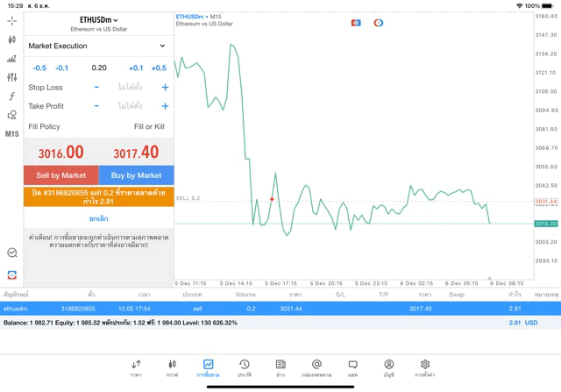
Task: Change the Fill or Kill policy
Action: click(149, 126)
